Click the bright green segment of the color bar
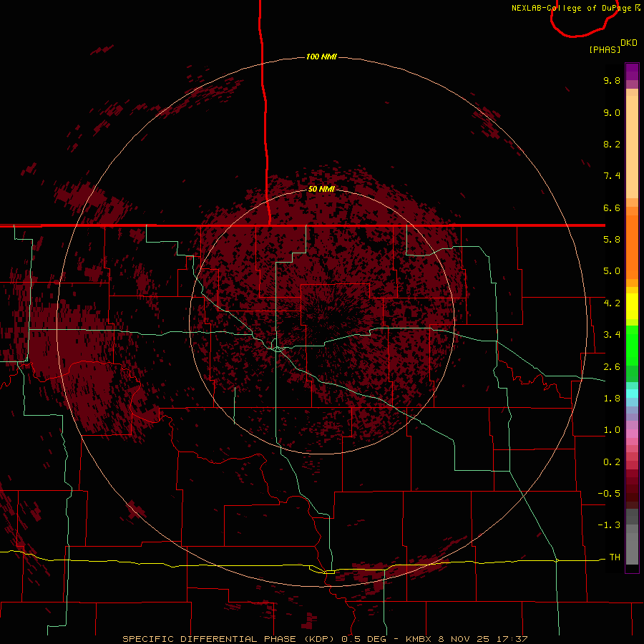Screen dimensions: 644x644 click(632, 345)
